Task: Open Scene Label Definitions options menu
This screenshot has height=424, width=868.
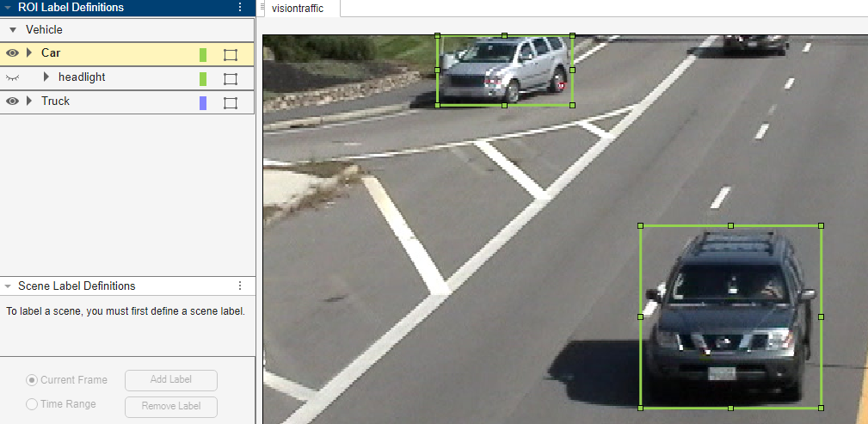Action: (x=240, y=286)
